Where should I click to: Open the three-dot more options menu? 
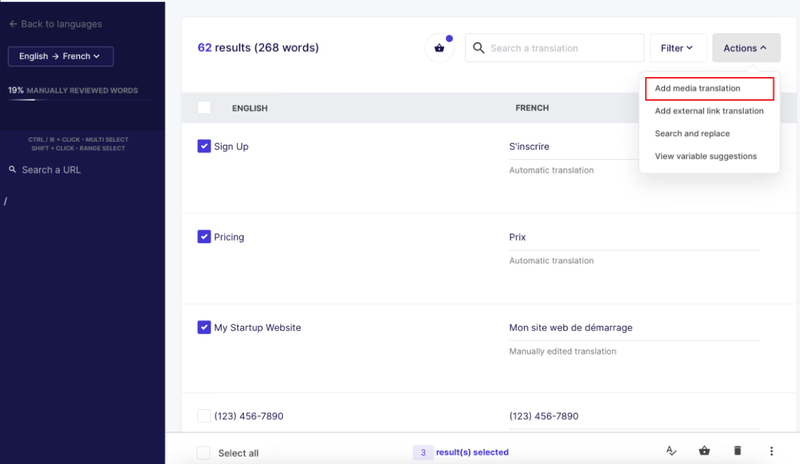tap(771, 451)
